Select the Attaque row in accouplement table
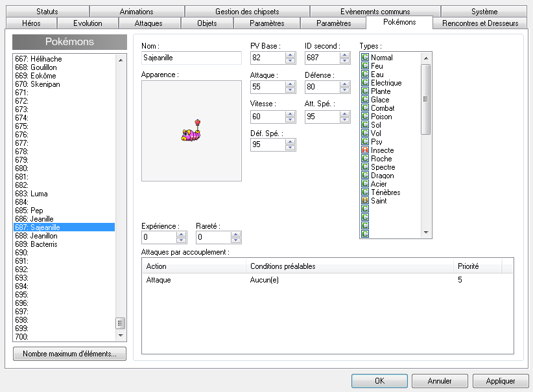Screen dimensions: 533x392 [327, 280]
